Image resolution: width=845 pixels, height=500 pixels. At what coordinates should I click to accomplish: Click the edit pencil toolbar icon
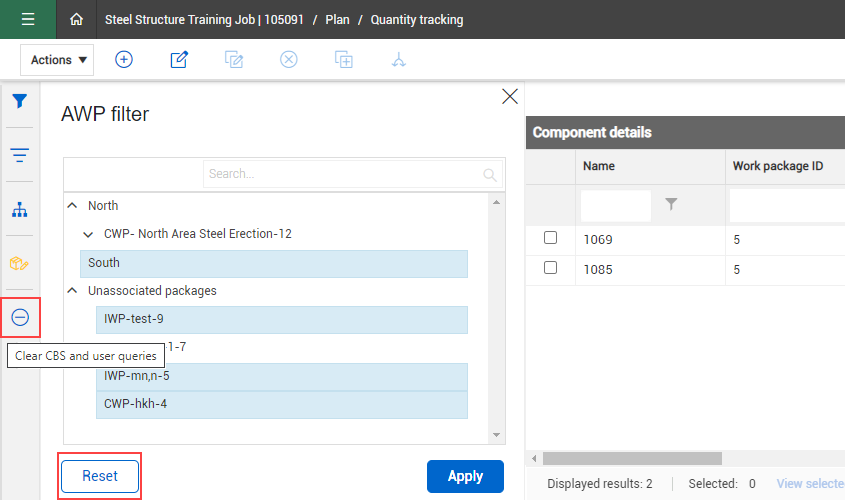pyautogui.click(x=179, y=59)
